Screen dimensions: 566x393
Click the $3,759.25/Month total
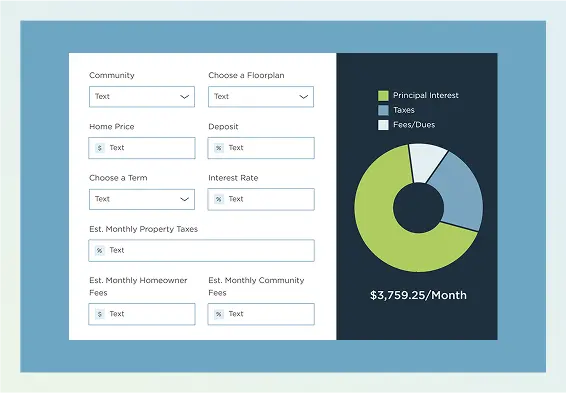click(x=418, y=295)
